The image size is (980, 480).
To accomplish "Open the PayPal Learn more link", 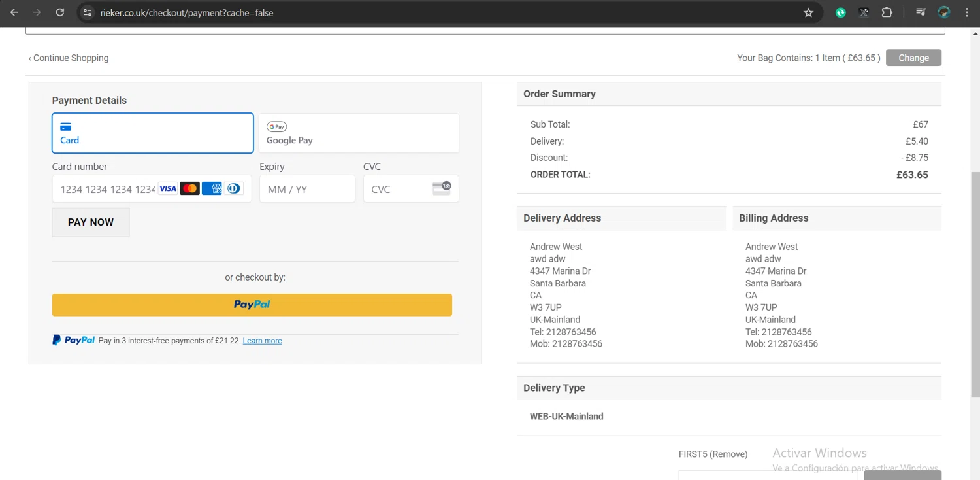I will click(x=263, y=341).
